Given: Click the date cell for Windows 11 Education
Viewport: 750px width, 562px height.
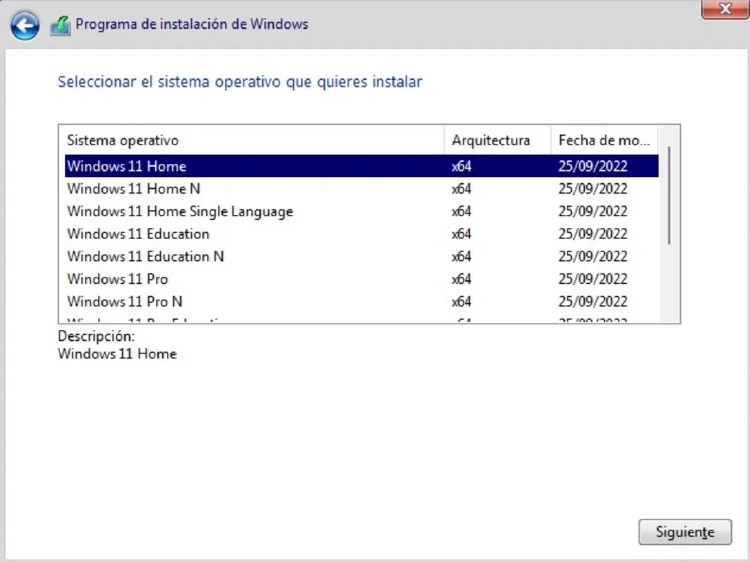Looking at the screenshot, I should click(593, 234).
